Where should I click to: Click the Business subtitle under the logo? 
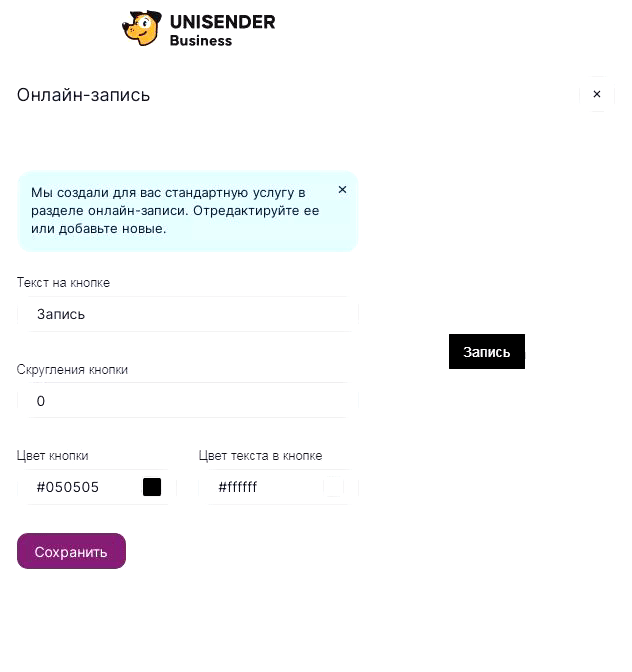point(201,41)
